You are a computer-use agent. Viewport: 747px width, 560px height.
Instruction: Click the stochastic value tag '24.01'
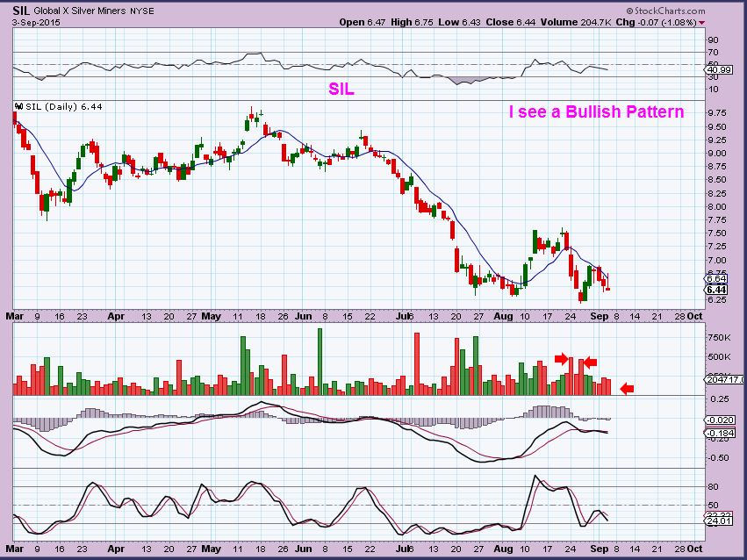[718, 521]
